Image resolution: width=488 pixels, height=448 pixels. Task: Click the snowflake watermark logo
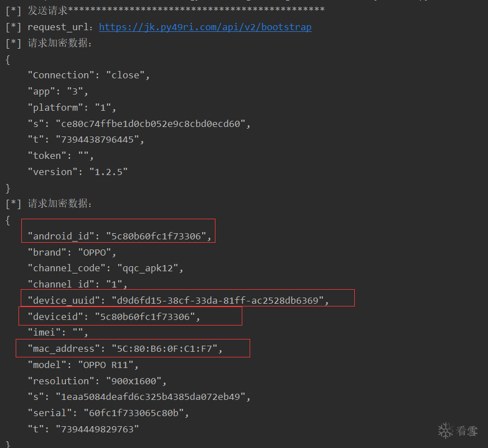coord(445,430)
